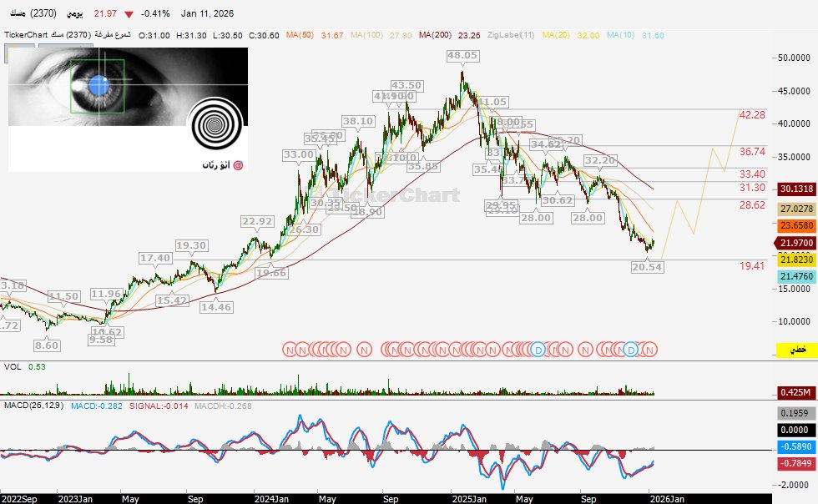The height and width of the screenshot is (504, 818).
Task: Click the L:30.50 low value
Action: pos(227,36)
